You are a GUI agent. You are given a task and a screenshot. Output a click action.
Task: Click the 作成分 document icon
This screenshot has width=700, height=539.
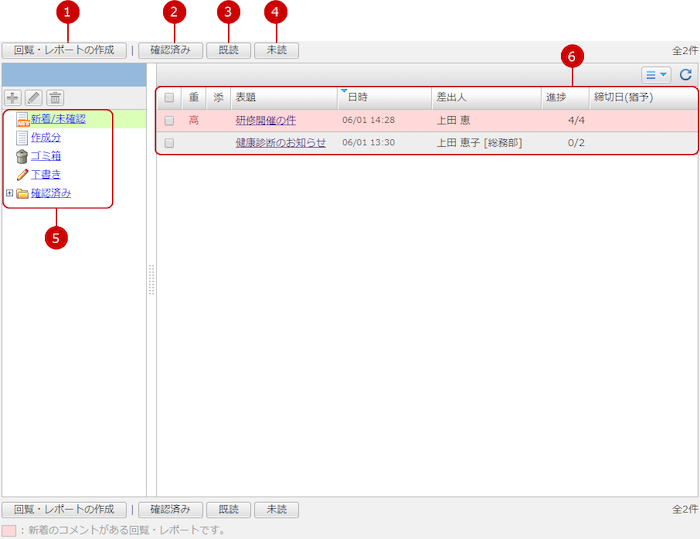tap(22, 138)
